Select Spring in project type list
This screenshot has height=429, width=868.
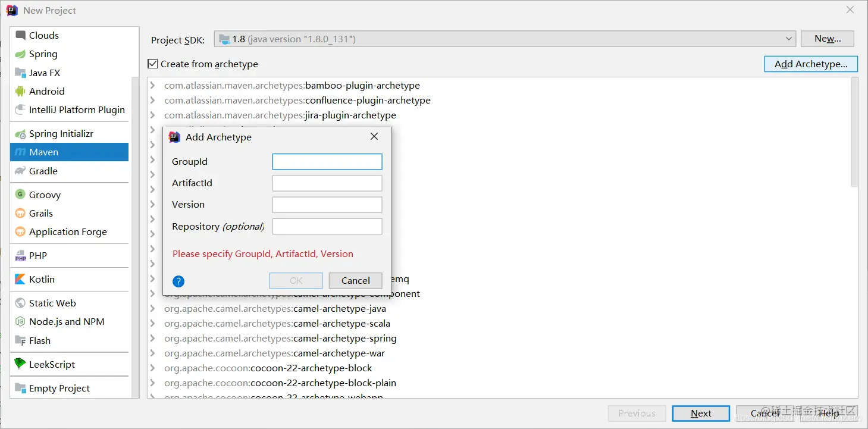point(69,54)
